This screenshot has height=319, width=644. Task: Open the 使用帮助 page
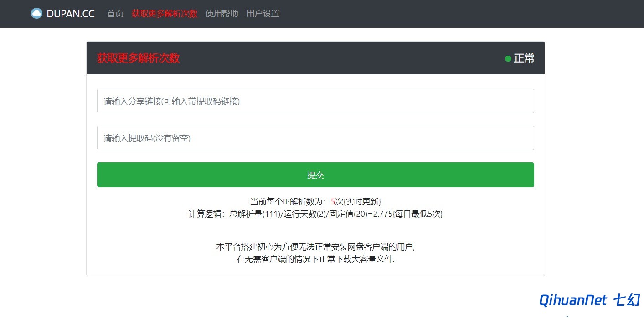pos(222,14)
